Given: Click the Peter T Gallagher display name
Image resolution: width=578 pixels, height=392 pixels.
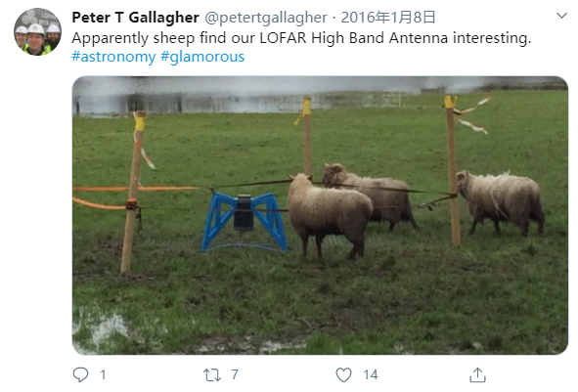Looking at the screenshot, I should point(135,18).
